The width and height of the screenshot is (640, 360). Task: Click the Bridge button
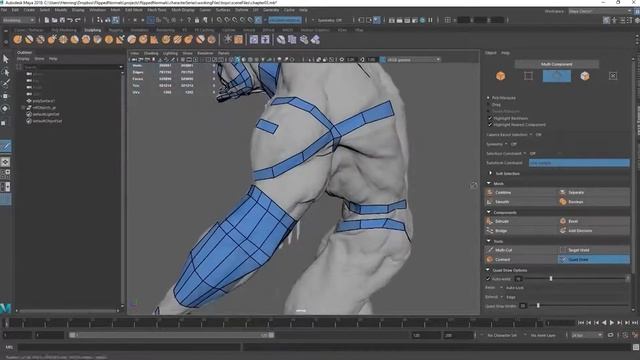pos(521,231)
